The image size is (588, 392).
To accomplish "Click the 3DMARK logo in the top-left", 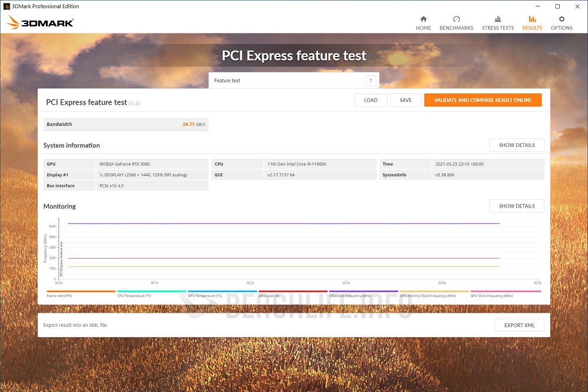I will pos(40,22).
